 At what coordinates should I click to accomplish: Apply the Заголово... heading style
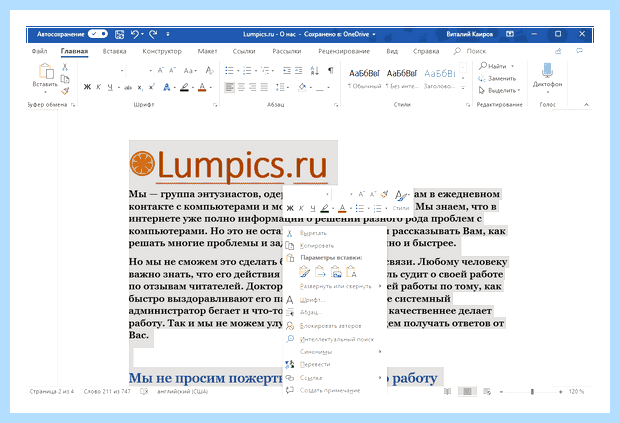pos(440,79)
